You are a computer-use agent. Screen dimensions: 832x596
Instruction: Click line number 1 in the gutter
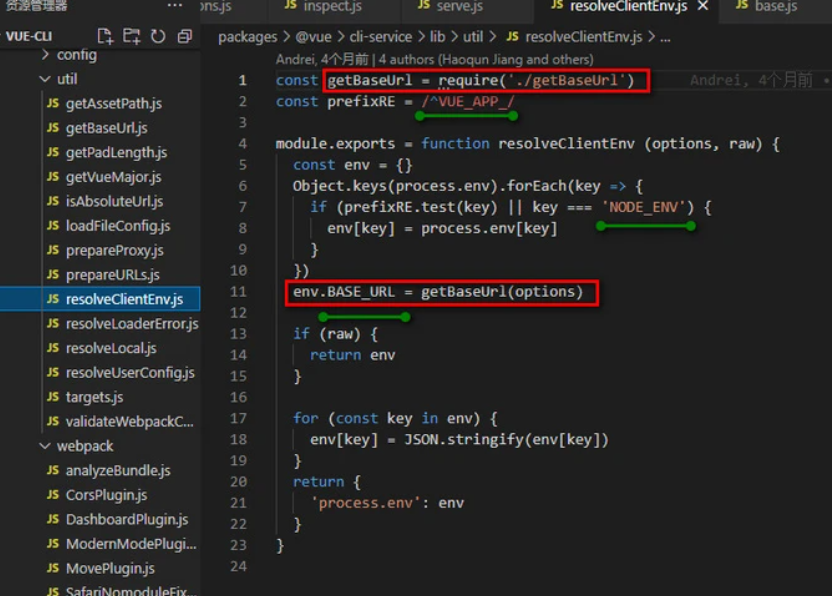pyautogui.click(x=242, y=80)
